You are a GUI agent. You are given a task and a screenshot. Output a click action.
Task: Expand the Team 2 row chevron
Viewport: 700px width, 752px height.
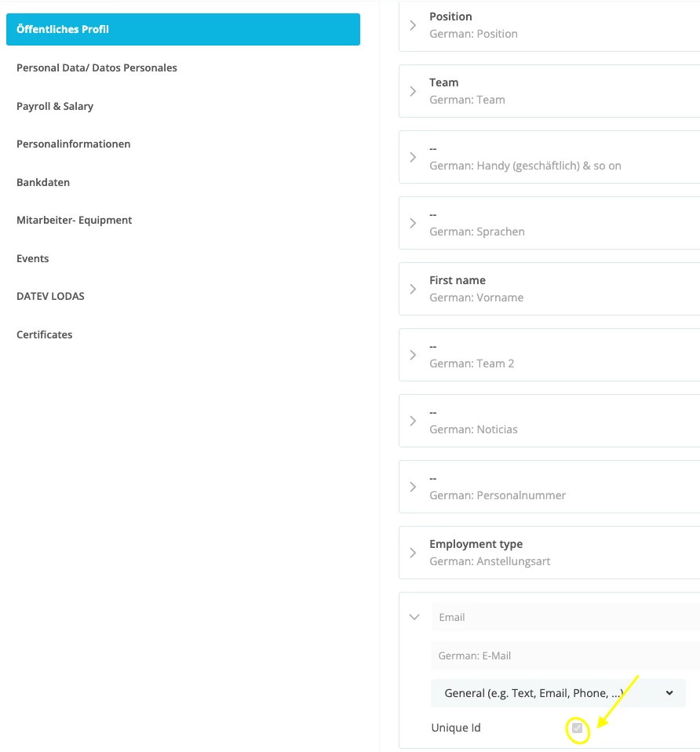point(413,355)
